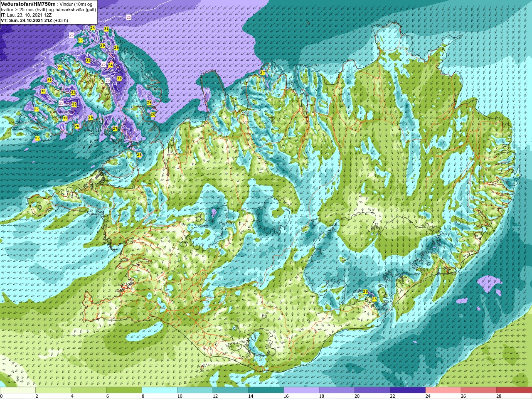Viewport: 532px width, 399px height.
Task: Select the light green 2–4 m/s legend swatch
Action: click(x=53, y=390)
